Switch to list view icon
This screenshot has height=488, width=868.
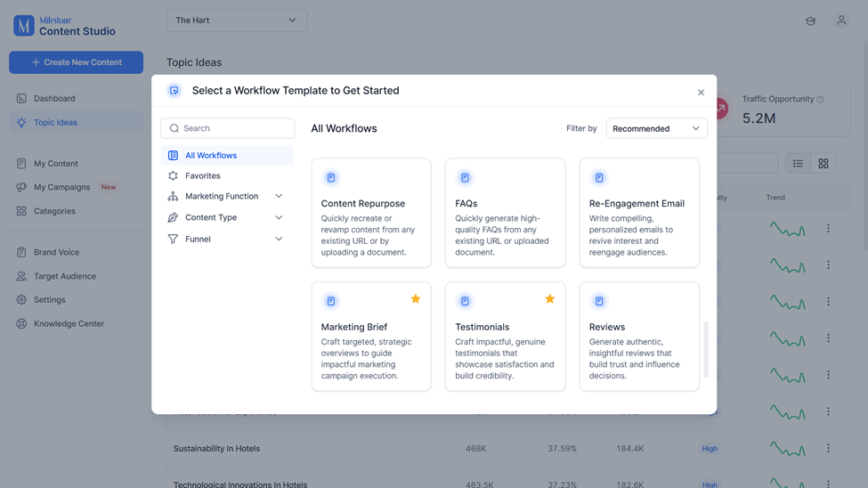[x=798, y=163]
